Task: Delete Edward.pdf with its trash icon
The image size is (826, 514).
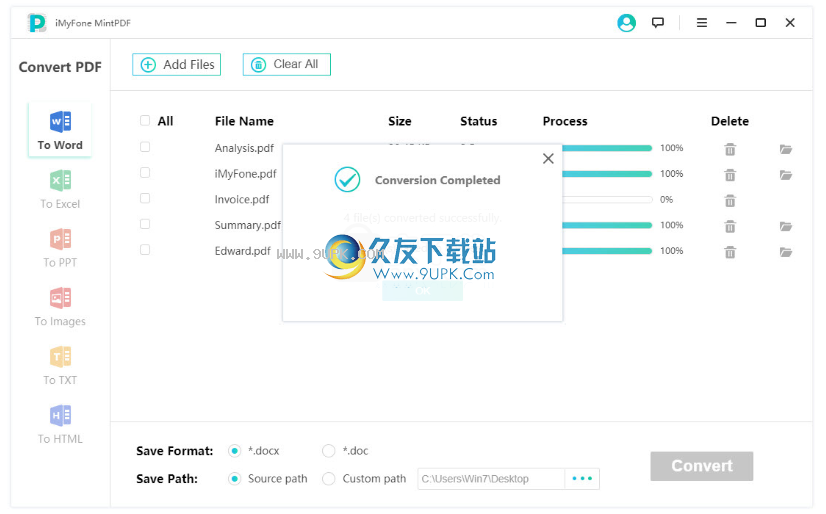Action: (x=730, y=252)
